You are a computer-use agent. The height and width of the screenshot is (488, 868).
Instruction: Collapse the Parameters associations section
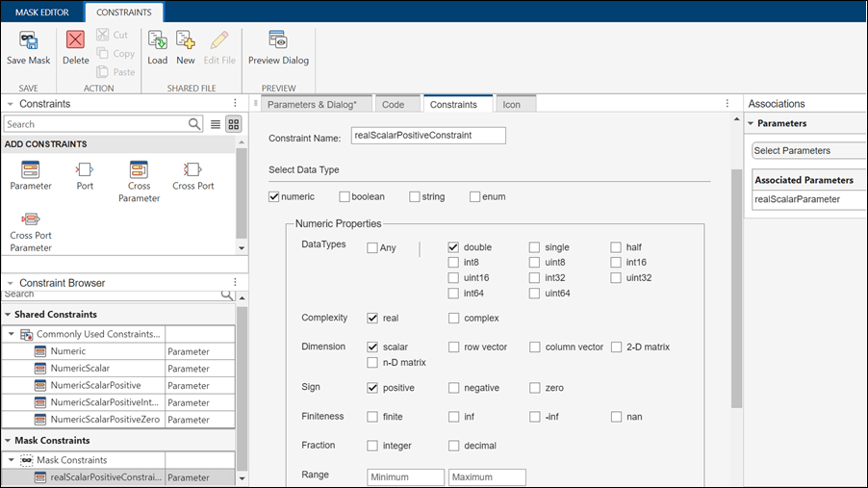751,123
